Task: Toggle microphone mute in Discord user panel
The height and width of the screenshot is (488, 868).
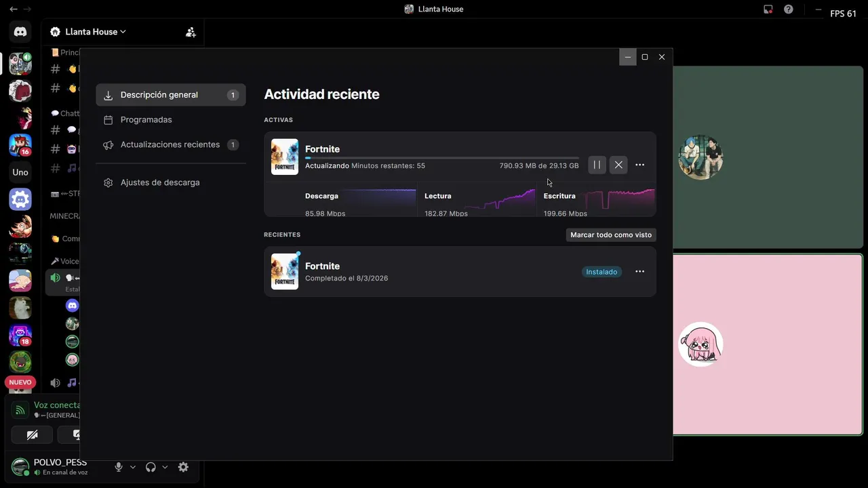Action: [x=119, y=467]
